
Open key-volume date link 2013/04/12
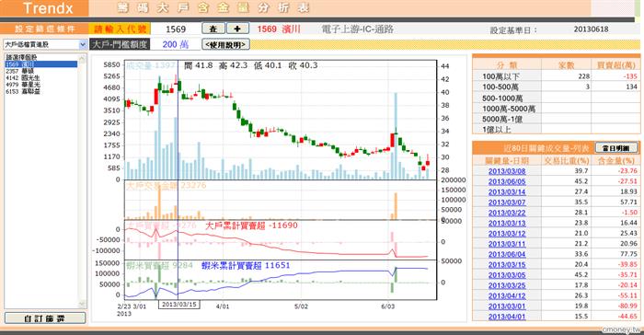pos(507,295)
